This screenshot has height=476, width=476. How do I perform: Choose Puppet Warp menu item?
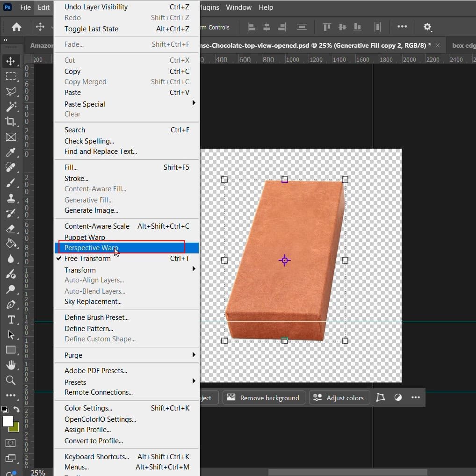click(127, 237)
